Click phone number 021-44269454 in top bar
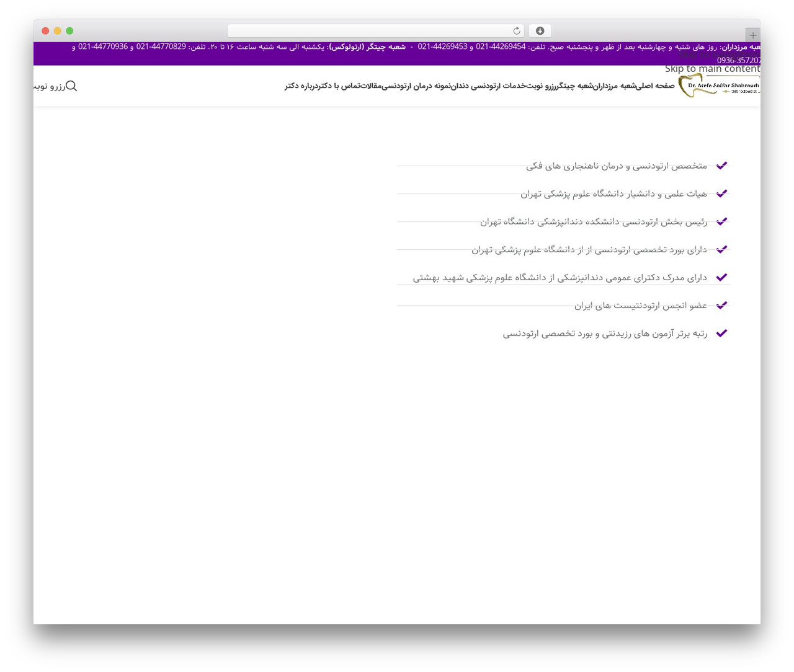Screen dimensions: 794x672 [x=501, y=46]
